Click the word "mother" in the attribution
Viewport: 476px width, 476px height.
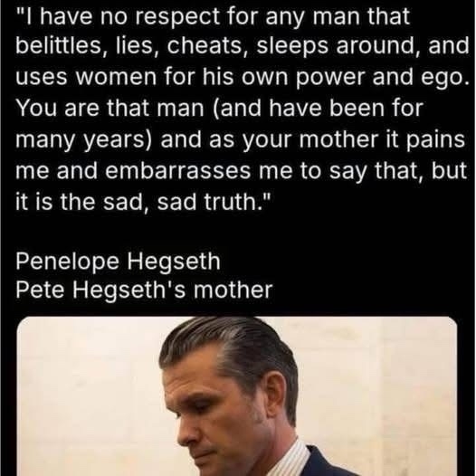(233, 290)
